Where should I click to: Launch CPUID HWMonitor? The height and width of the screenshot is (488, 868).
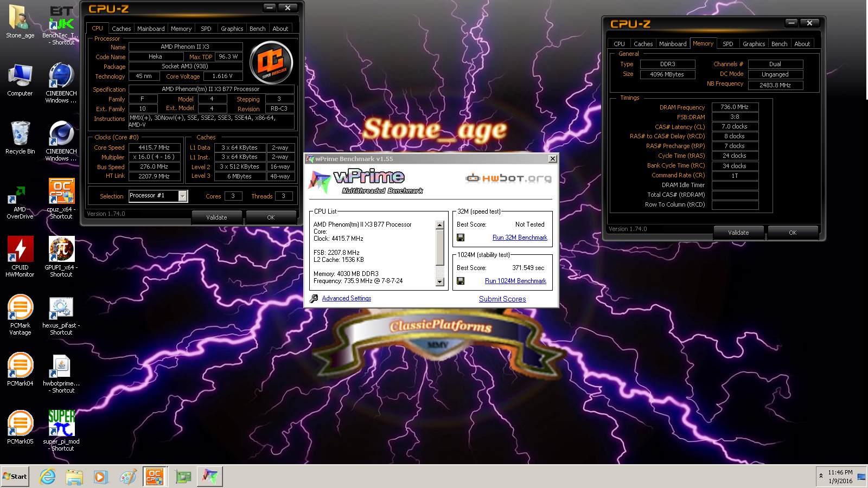coord(20,257)
